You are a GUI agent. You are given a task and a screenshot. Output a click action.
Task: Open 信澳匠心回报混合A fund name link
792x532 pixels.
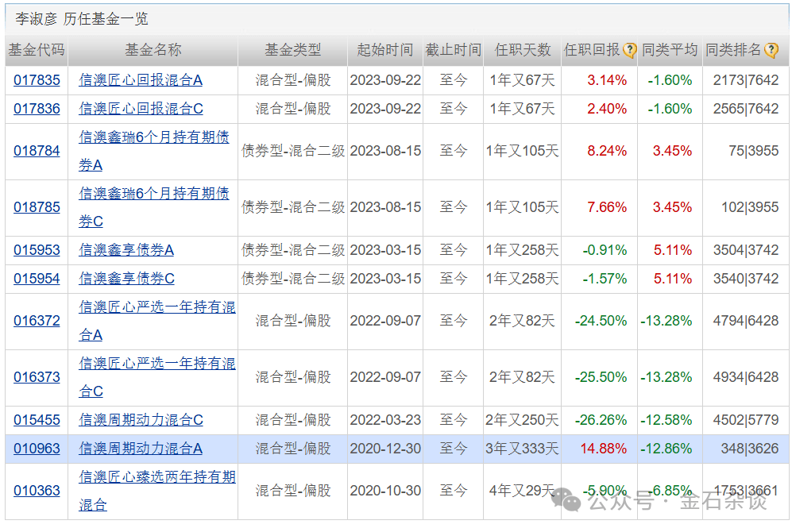(141, 80)
